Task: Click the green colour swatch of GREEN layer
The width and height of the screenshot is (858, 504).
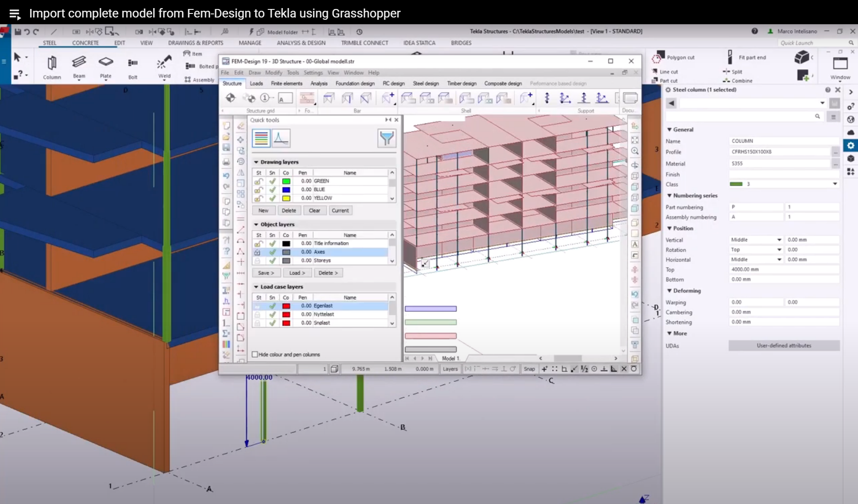Action: coord(286,181)
